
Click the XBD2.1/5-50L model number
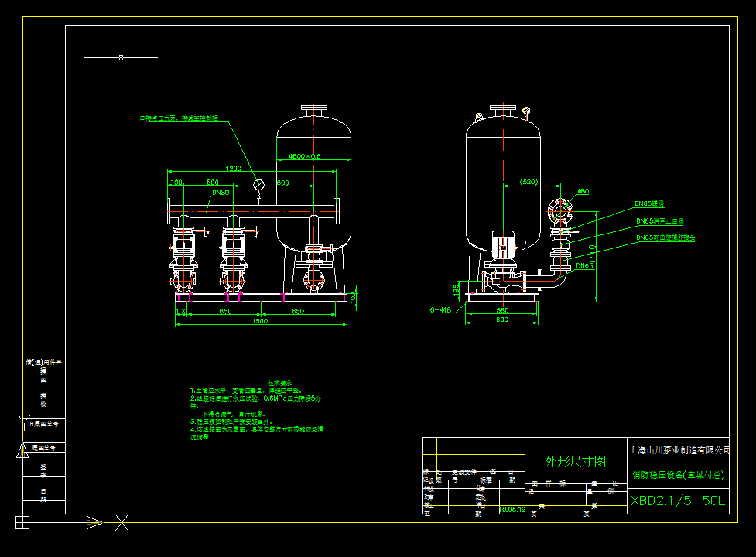[678, 501]
